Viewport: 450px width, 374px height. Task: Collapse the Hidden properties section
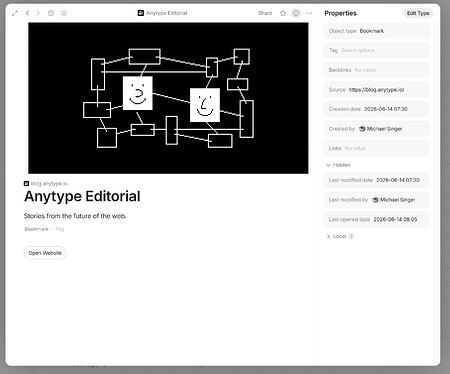pos(338,165)
